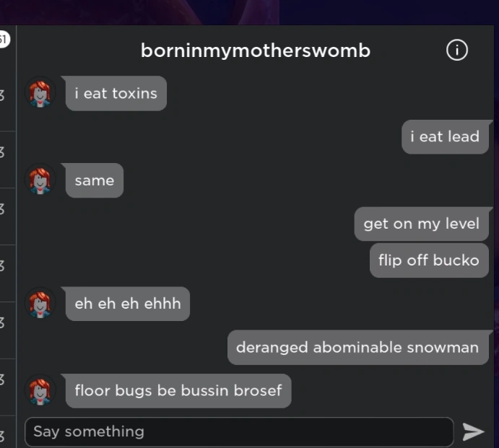Select the "same" message bubble

[x=95, y=180]
